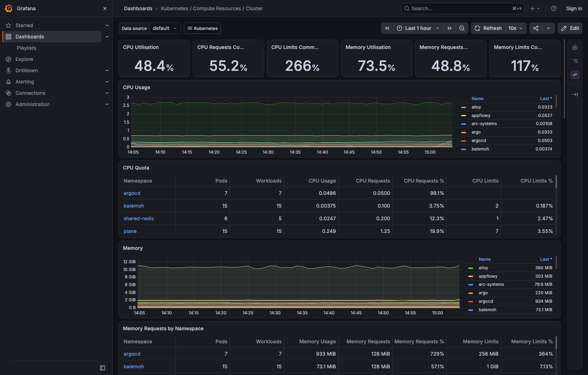
Task: Expand the Administration section chevron
Action: pos(107,104)
